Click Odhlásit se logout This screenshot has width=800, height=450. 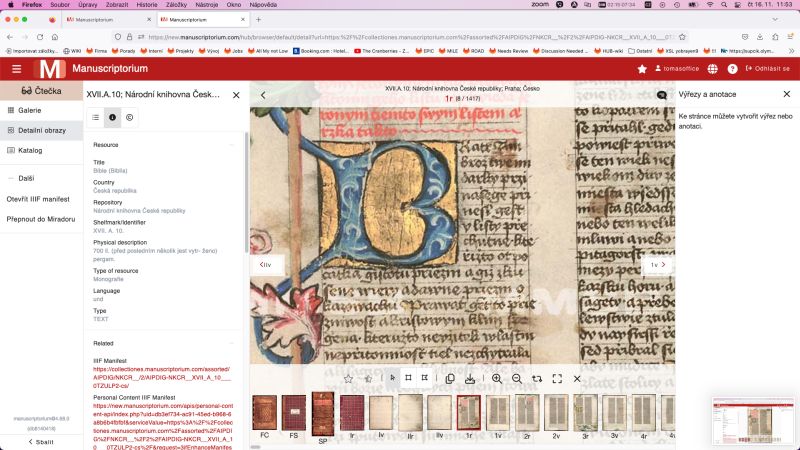click(x=767, y=68)
